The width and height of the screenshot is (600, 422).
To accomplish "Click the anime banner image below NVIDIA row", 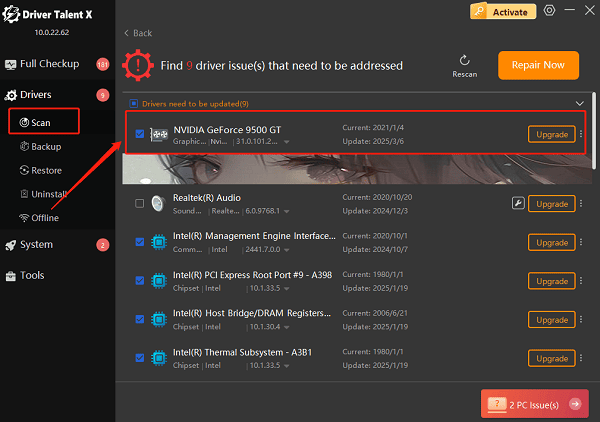I will pos(357,169).
